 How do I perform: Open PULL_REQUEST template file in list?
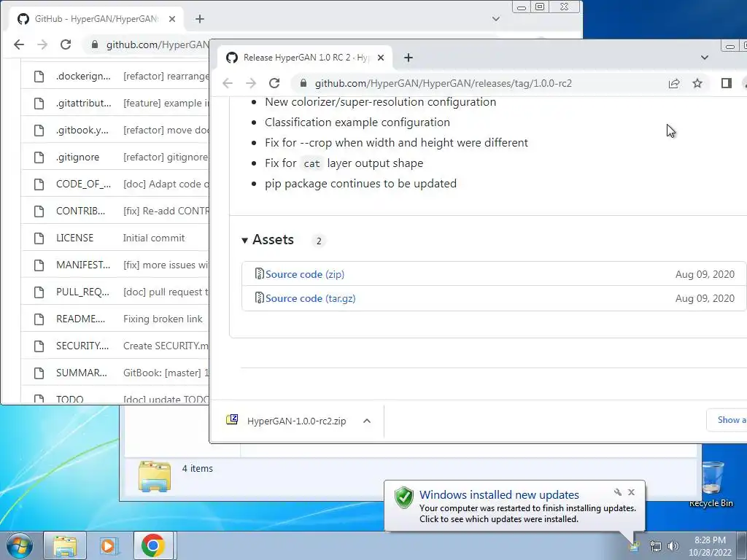(x=82, y=292)
